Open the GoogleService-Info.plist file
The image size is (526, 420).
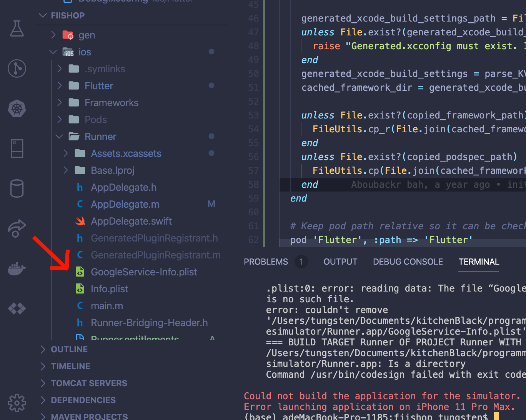pyautogui.click(x=143, y=272)
